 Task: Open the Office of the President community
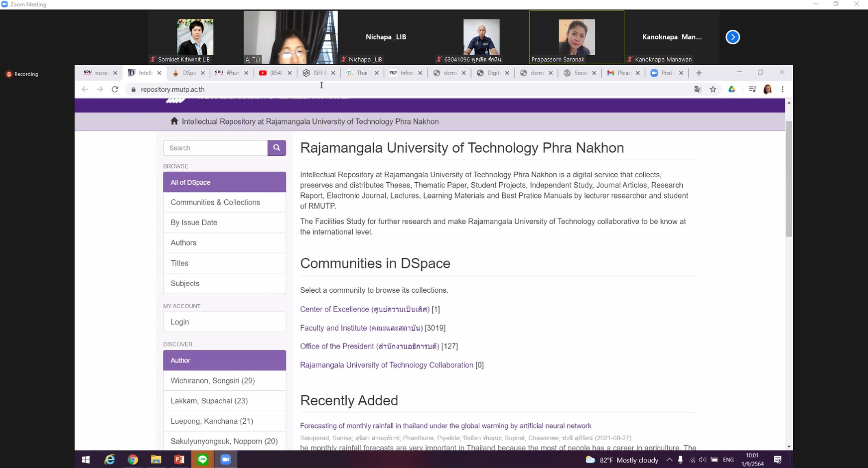pos(370,347)
